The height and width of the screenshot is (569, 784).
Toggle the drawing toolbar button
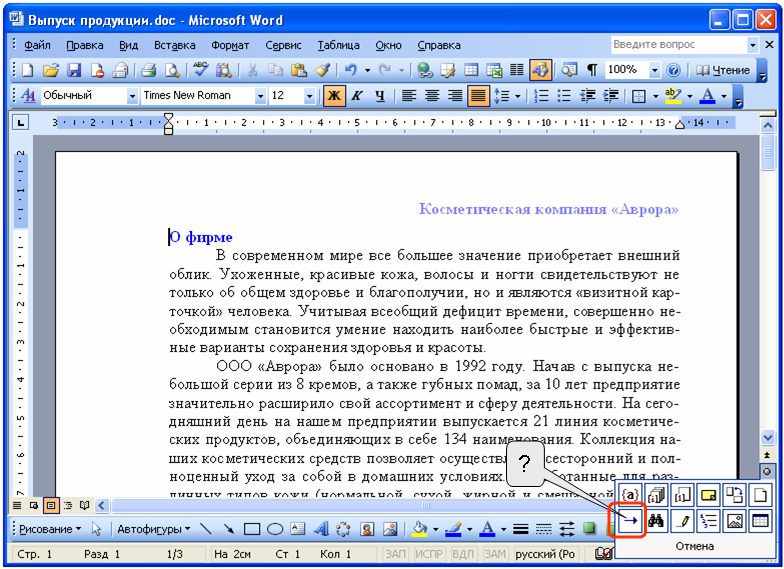pos(540,70)
